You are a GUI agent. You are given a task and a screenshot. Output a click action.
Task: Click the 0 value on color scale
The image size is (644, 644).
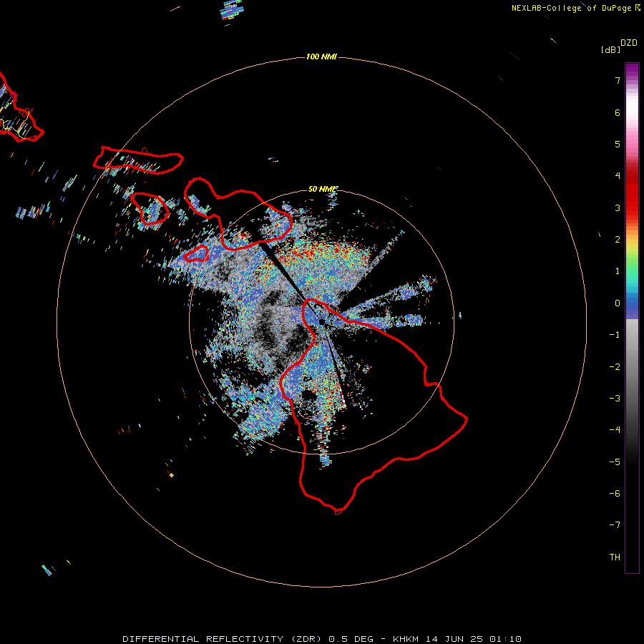point(618,303)
